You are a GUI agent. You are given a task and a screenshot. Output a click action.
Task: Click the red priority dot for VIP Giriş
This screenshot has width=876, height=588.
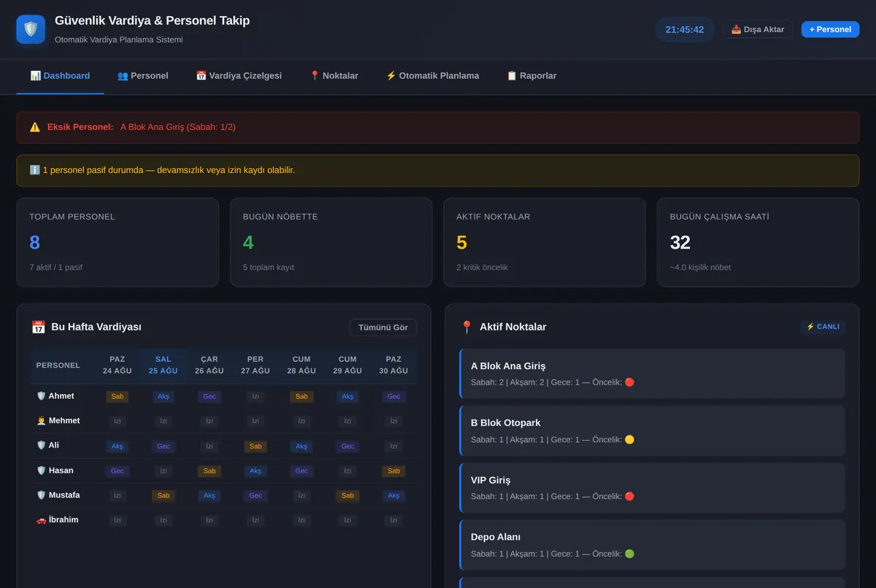629,497
